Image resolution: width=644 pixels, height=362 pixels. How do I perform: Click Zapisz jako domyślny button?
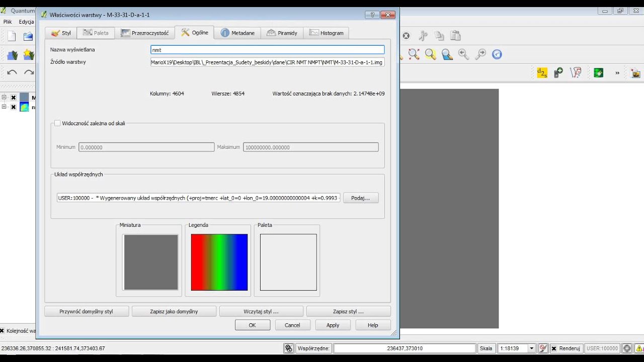174,311
